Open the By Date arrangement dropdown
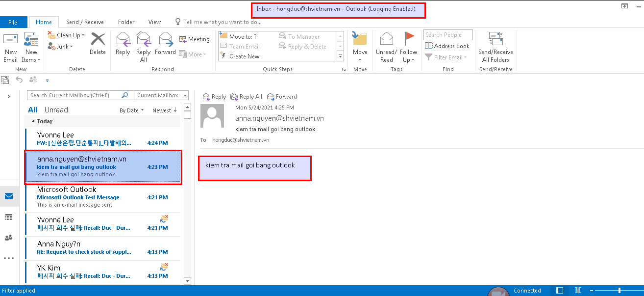 pos(132,110)
